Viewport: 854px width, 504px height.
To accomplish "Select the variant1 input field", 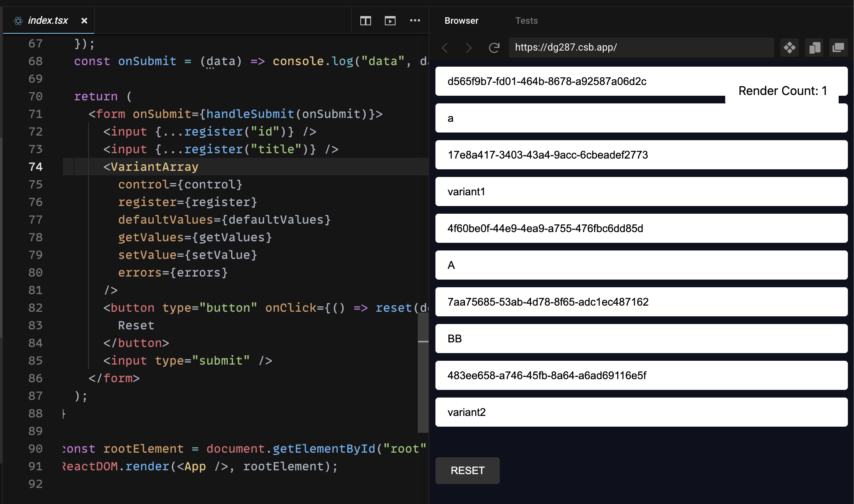I will (642, 191).
